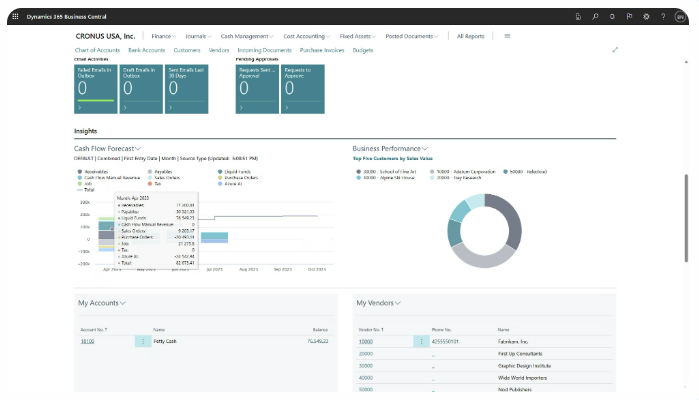Open the hamburger menu icon beside All Reports
This screenshot has height=400, width=699.
(507, 36)
